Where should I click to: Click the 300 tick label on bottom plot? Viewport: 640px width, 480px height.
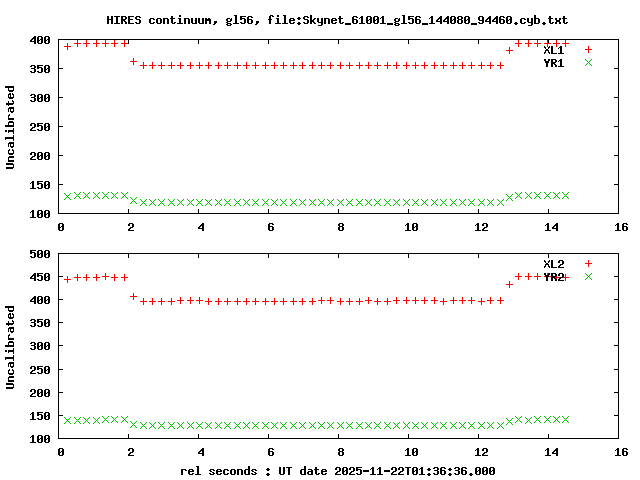coord(40,347)
